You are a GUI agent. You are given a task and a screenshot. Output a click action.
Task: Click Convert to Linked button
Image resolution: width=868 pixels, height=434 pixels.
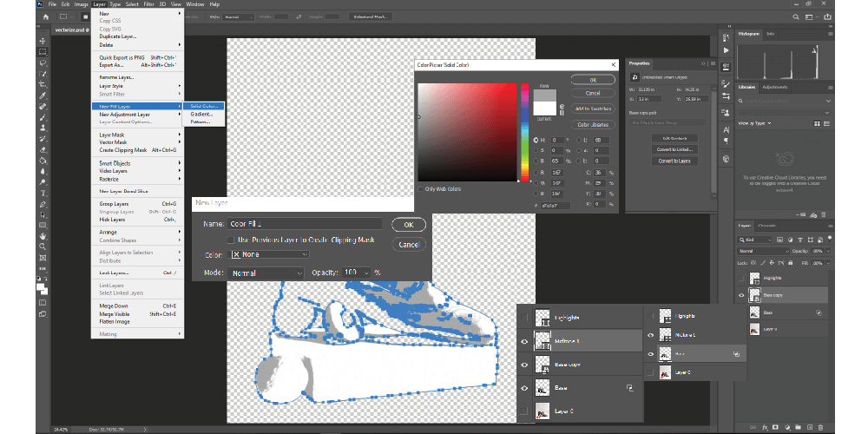pyautogui.click(x=674, y=149)
